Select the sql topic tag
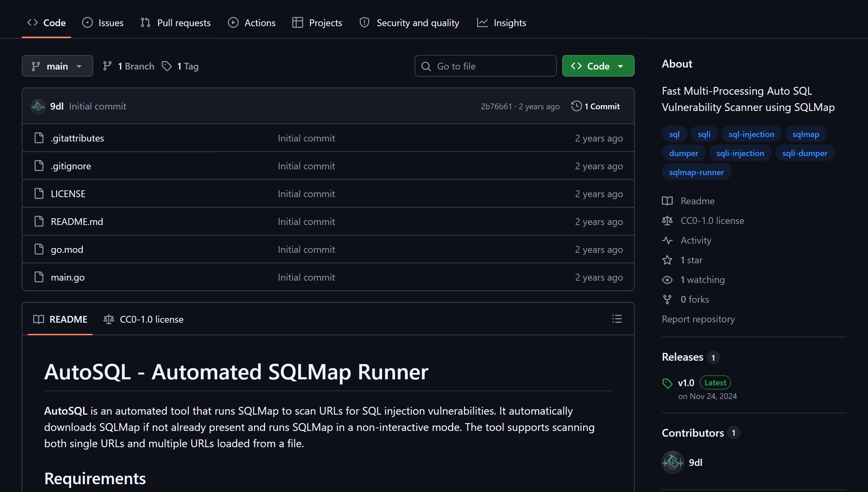Image resolution: width=868 pixels, height=492 pixels. [674, 134]
